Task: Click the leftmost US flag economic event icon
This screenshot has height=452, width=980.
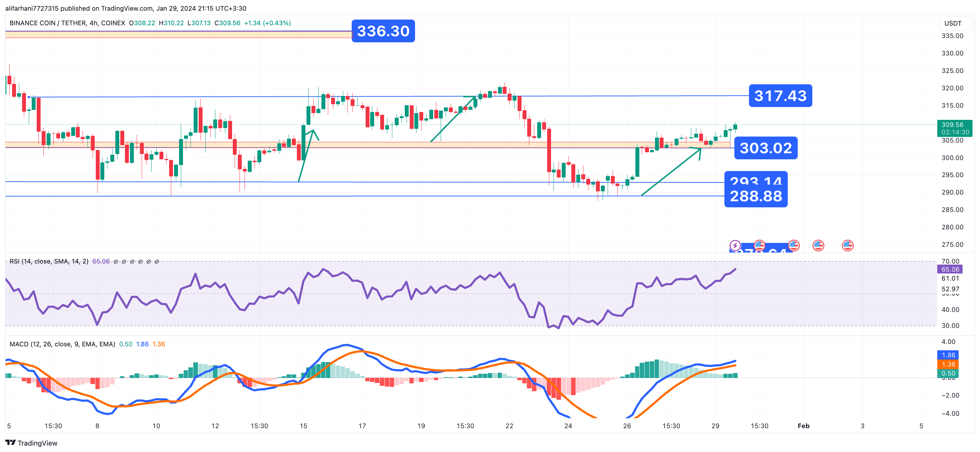Action: pos(759,245)
